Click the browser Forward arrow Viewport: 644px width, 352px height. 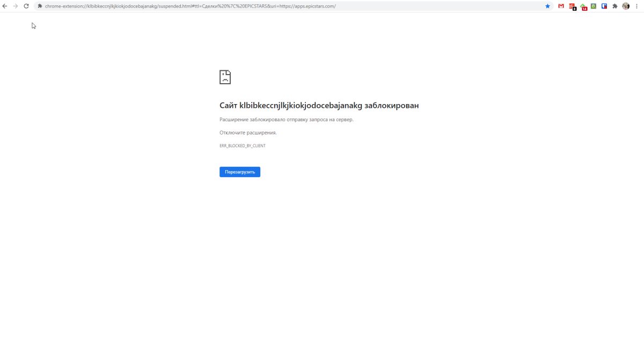point(15,6)
